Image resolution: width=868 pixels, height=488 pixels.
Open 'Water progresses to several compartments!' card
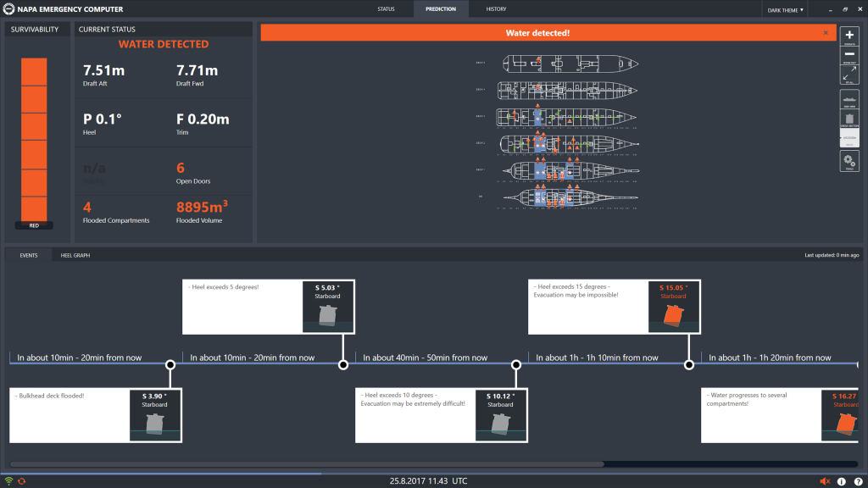780,415
